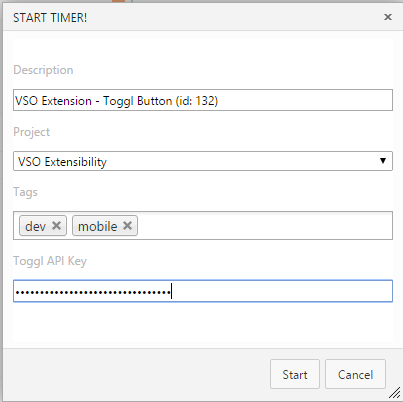Remove the mobile tag
The height and width of the screenshot is (402, 403).
pyautogui.click(x=127, y=226)
